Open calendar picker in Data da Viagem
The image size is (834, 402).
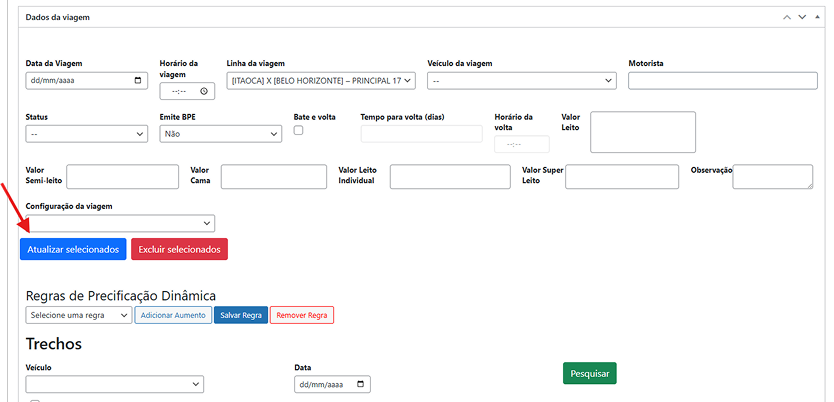pos(137,81)
